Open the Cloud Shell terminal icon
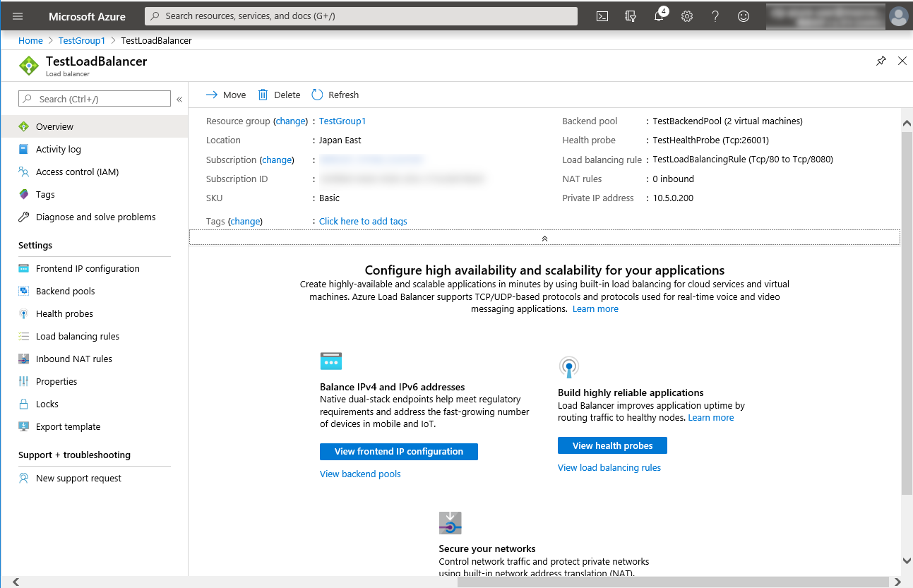 (x=602, y=16)
